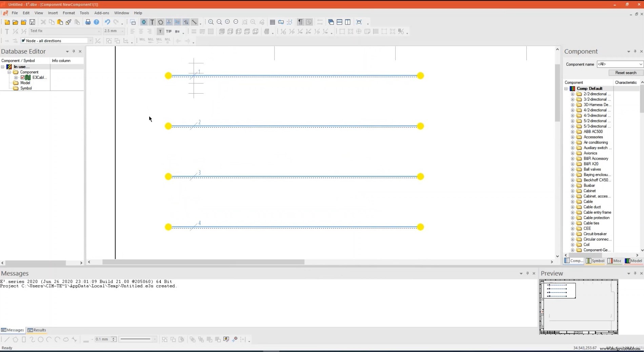
Task: Click the Reset search button
Action: click(625, 73)
